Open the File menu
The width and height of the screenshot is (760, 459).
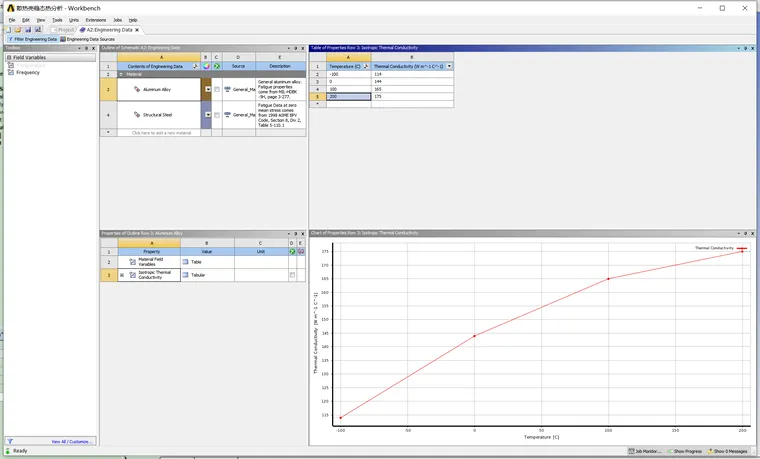[x=12, y=20]
